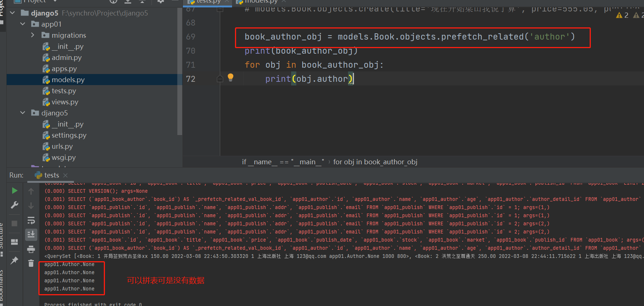Toggle the code fold marker at line 67
The image size is (644, 306).
point(220,9)
